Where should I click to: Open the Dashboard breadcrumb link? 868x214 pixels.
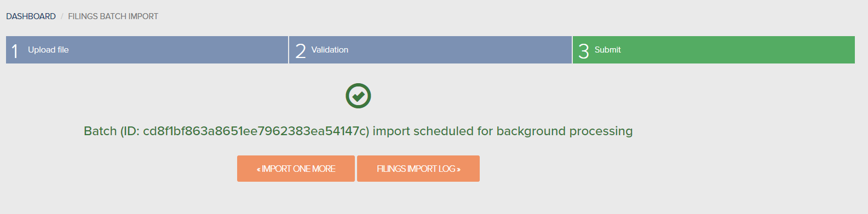pos(31,16)
